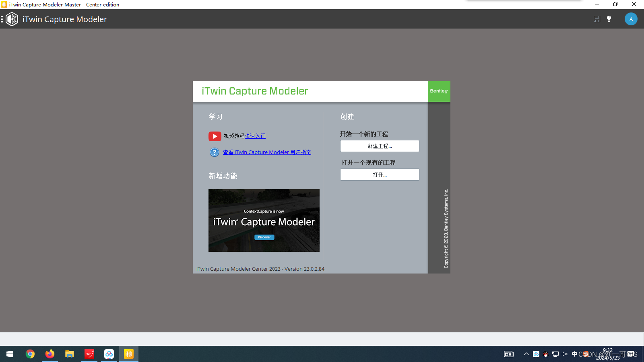Click the iTwin Capture Modeler hexagon logo
The width and height of the screenshot is (644, 362).
click(x=12, y=19)
